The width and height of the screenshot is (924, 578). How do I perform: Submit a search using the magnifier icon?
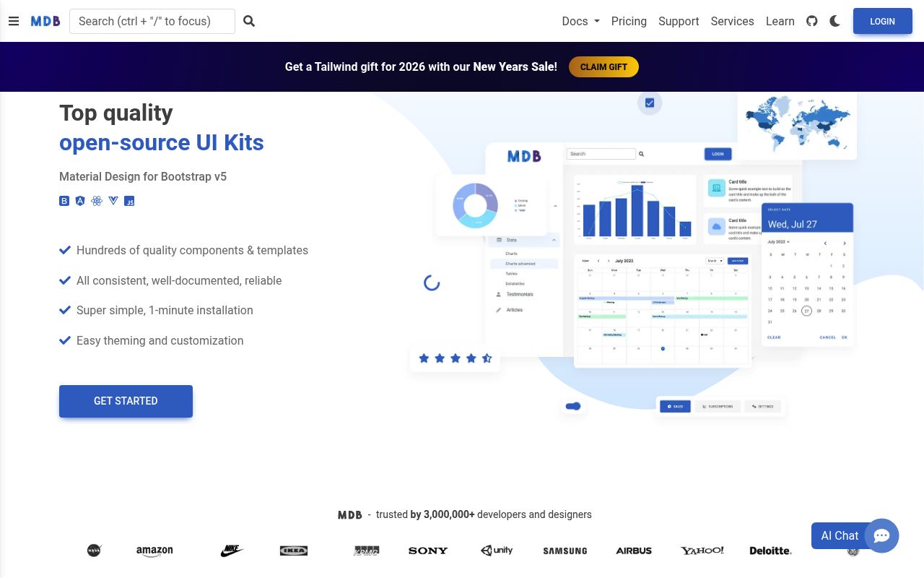click(249, 21)
